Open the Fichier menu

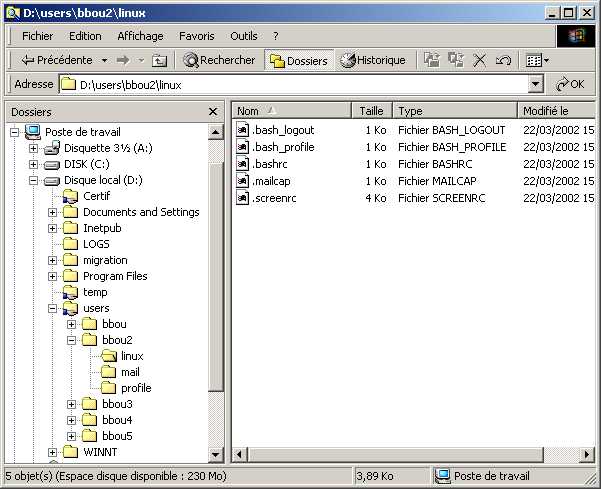click(38, 36)
